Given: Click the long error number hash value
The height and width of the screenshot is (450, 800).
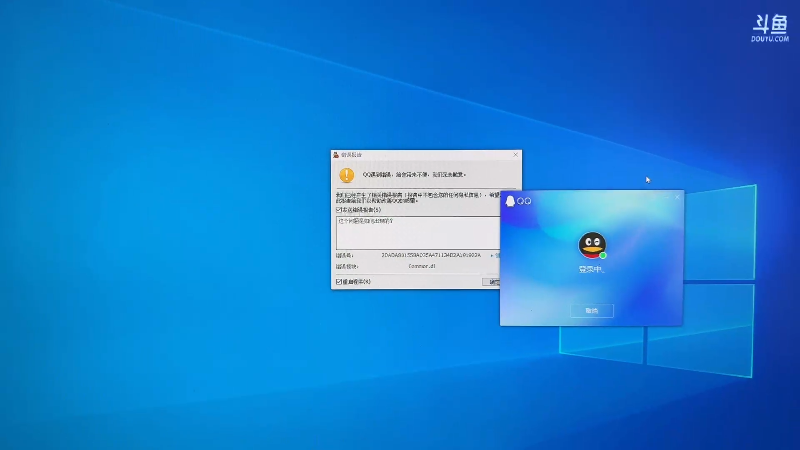Looking at the screenshot, I should (x=431, y=255).
